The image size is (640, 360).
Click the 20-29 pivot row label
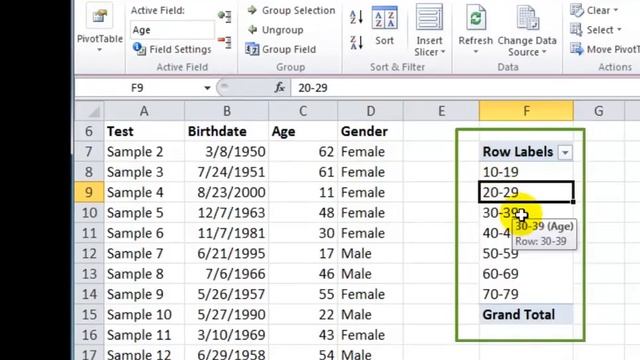[527, 192]
